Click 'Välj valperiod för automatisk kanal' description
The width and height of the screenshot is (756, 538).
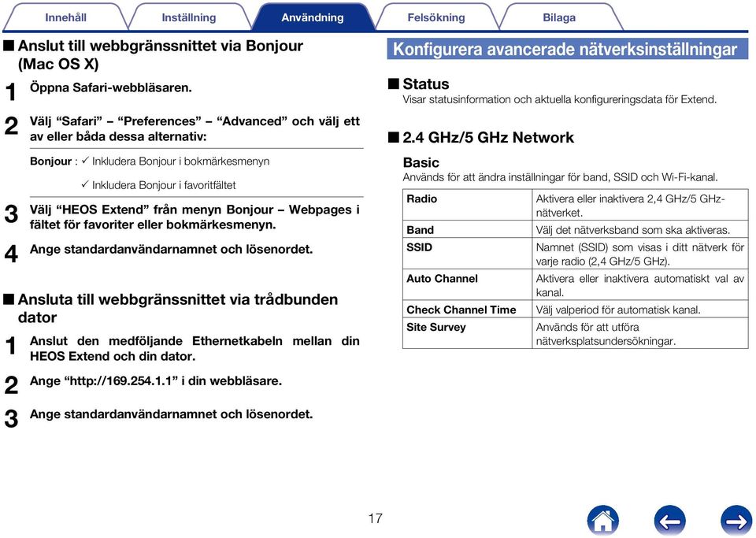click(618, 310)
